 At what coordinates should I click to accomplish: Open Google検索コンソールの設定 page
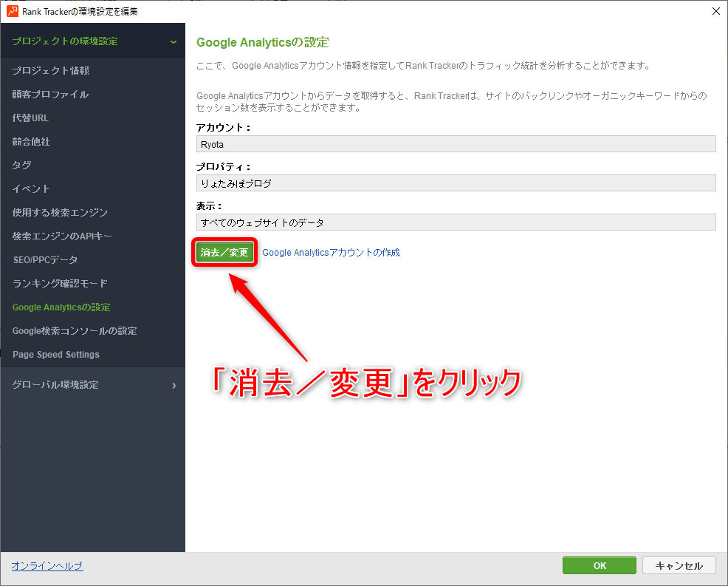point(75,331)
